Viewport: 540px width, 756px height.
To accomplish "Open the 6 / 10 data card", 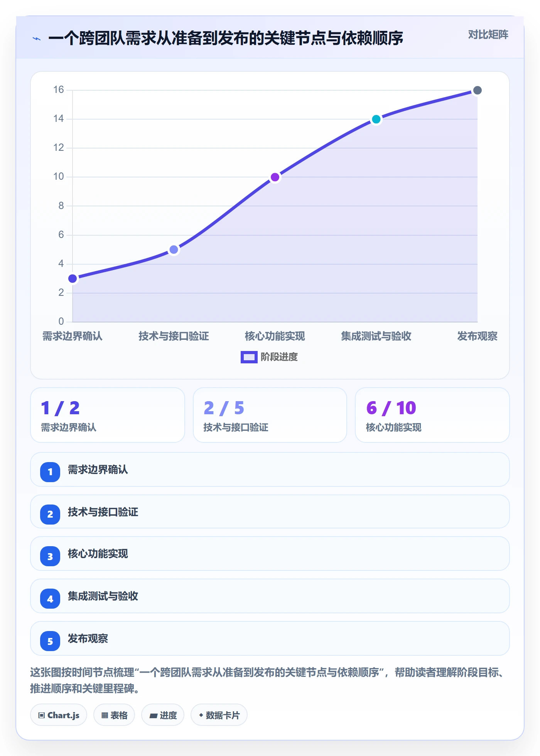I will click(x=432, y=415).
